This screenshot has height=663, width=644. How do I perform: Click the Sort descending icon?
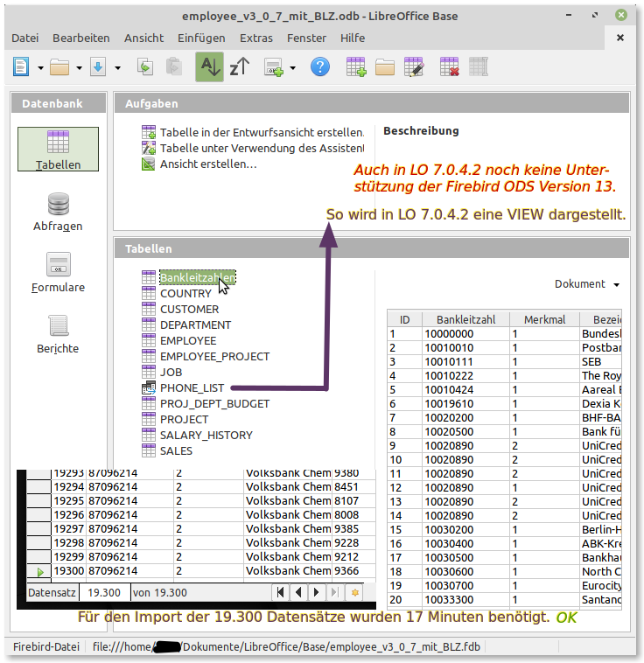pos(240,66)
